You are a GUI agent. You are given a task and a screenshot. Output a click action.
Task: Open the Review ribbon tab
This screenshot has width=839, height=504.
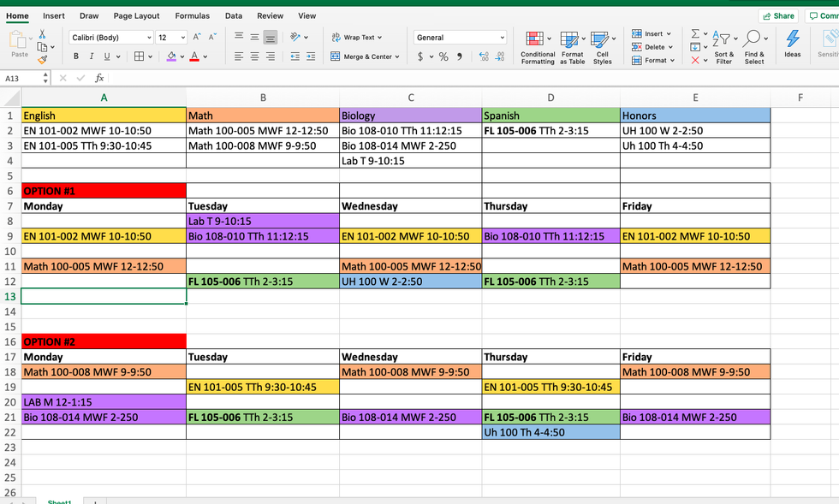pyautogui.click(x=270, y=15)
